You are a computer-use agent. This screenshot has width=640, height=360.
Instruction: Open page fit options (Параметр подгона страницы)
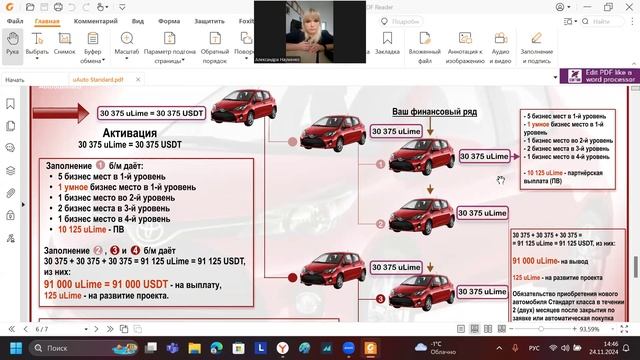click(169, 47)
